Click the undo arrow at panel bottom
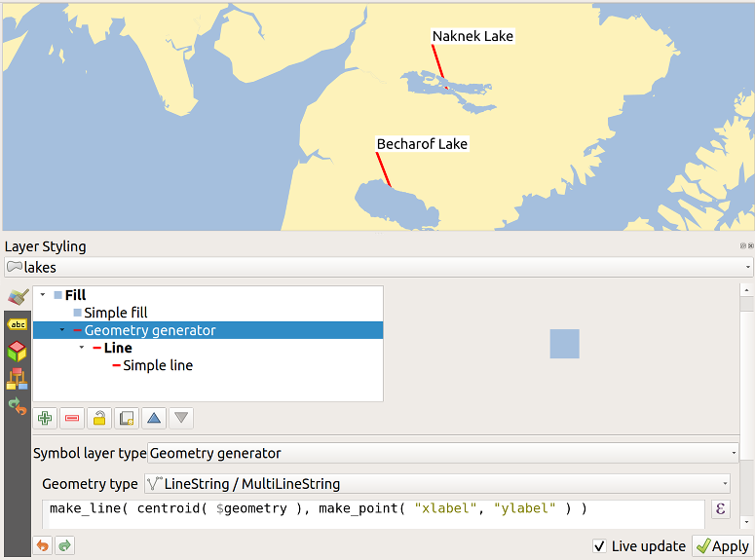 click(43, 545)
